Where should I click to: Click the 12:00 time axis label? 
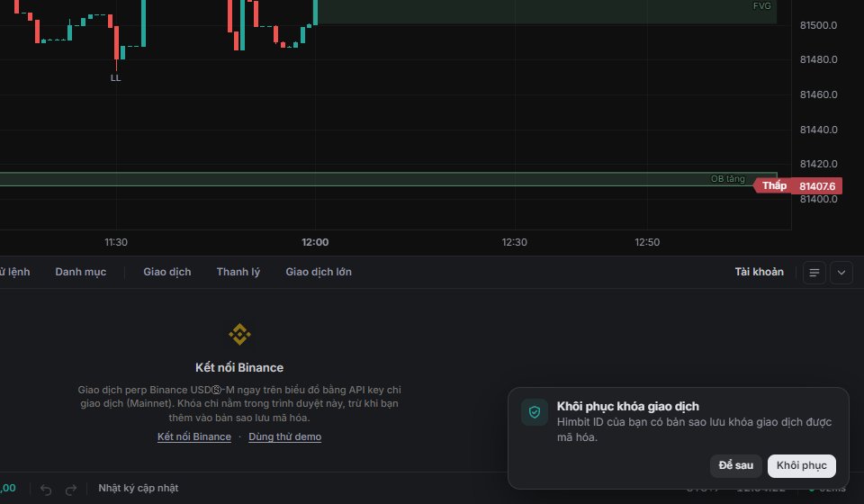point(315,242)
